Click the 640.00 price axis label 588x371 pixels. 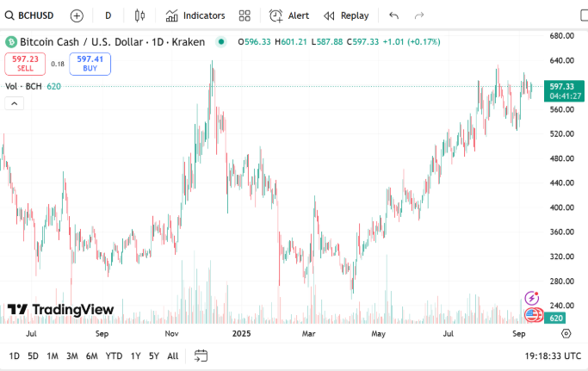(561, 60)
